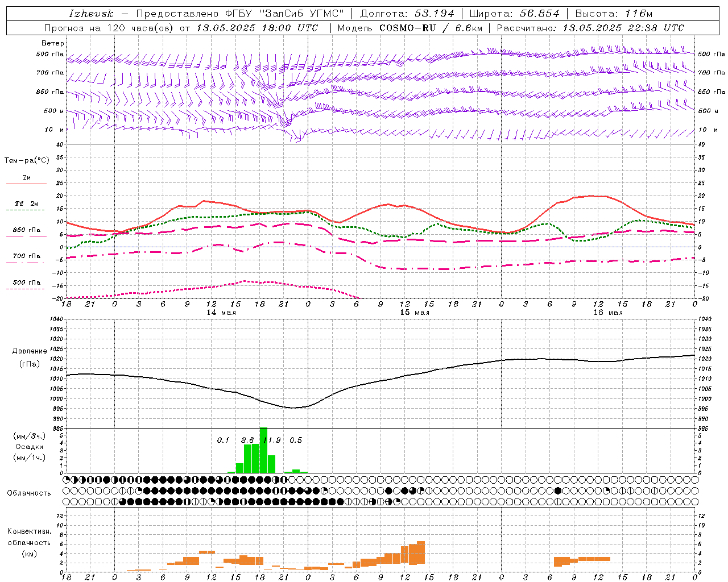
Task: Click the 0.1 precipitation total
Action: click(223, 440)
